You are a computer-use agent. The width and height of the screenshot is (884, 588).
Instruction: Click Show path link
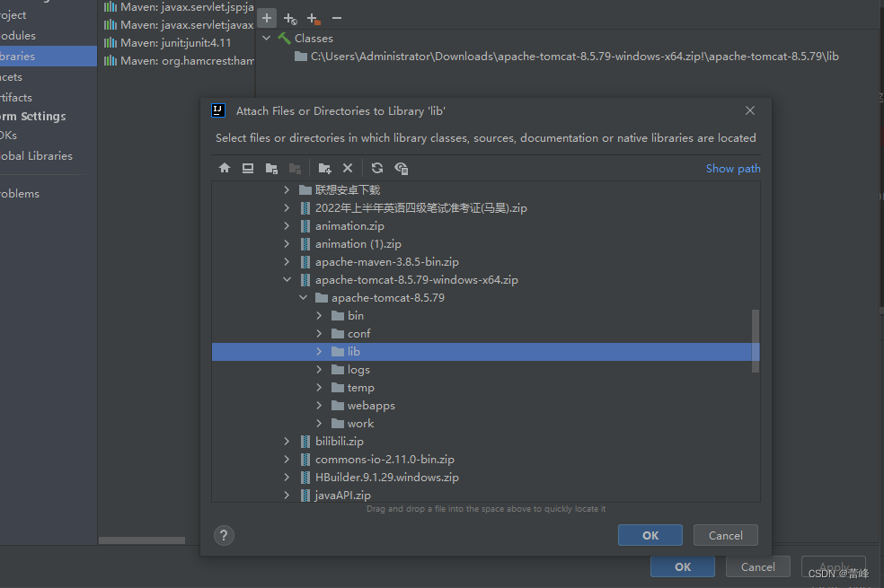[x=733, y=169]
